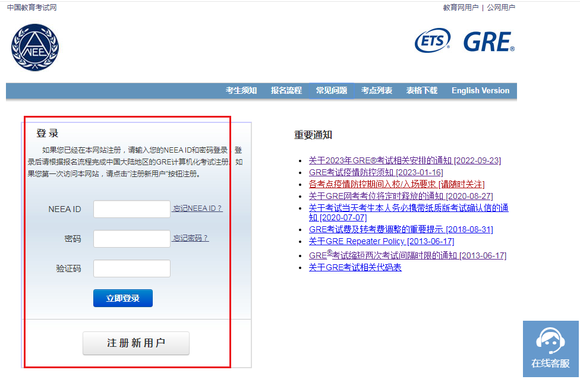The width and height of the screenshot is (580, 392).
Task: Click the ETS logo
Action: 432,41
